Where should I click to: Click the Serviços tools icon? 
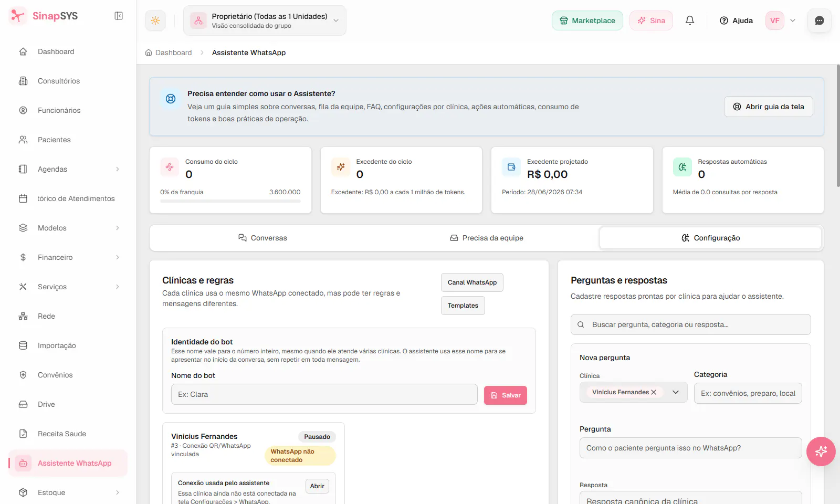[x=23, y=287]
